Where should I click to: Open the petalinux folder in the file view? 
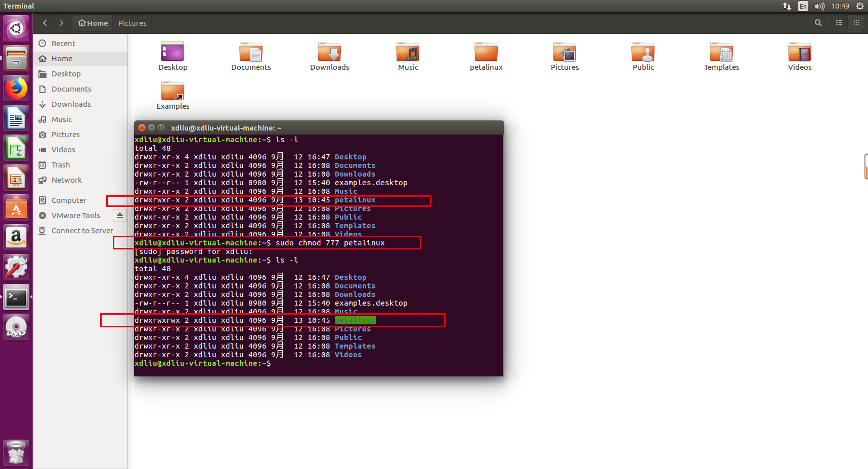[x=486, y=56]
